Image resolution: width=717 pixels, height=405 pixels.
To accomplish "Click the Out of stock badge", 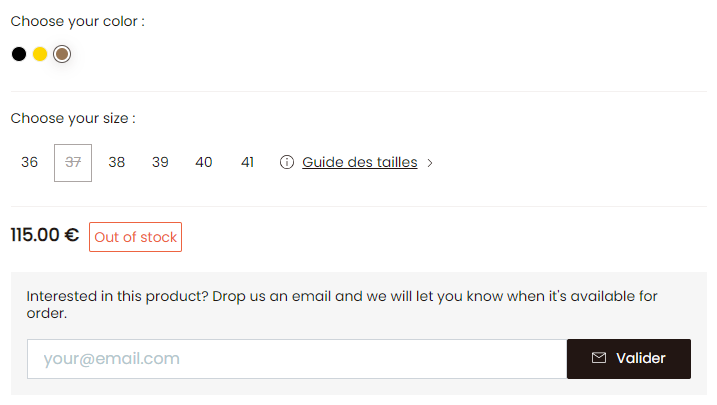I will 135,237.
